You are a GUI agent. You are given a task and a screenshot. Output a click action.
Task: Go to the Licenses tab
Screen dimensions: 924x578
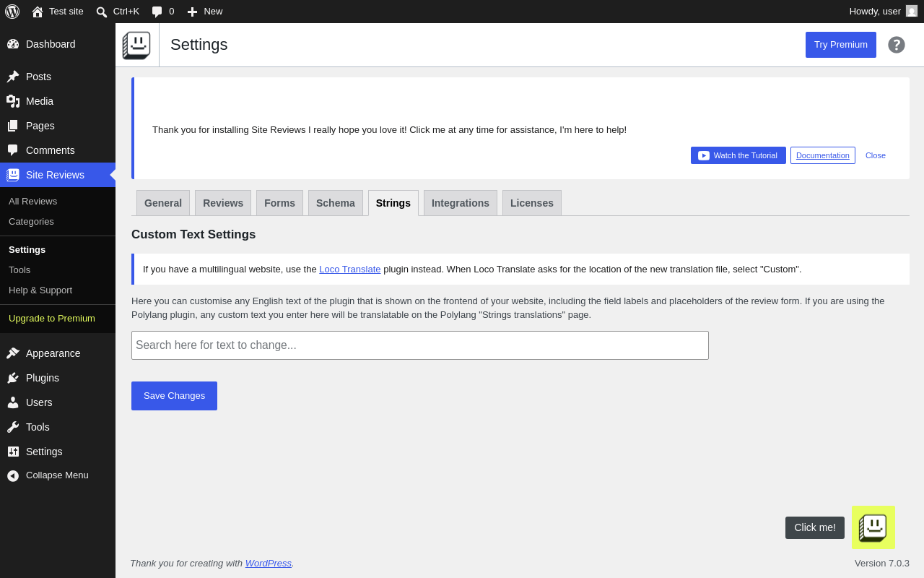click(x=532, y=203)
